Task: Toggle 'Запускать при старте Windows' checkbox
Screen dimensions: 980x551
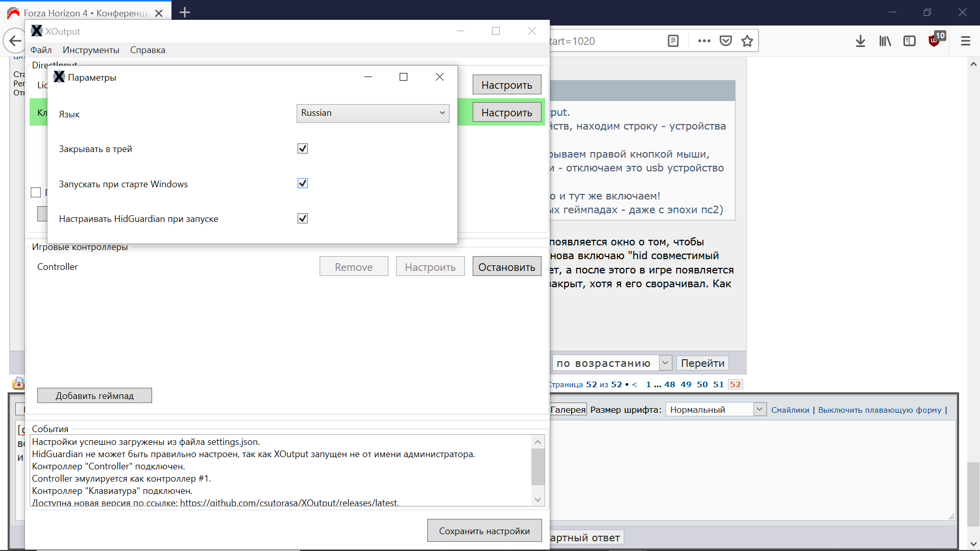Action: (303, 184)
